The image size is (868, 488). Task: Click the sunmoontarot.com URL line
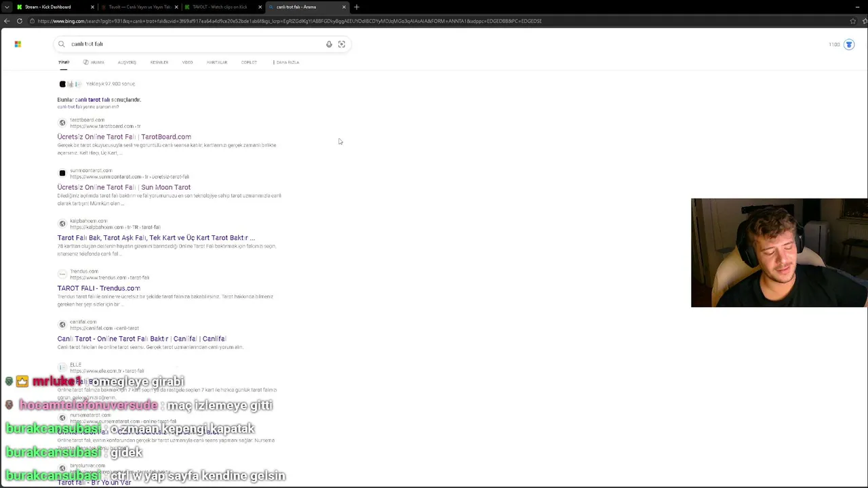pos(130,177)
